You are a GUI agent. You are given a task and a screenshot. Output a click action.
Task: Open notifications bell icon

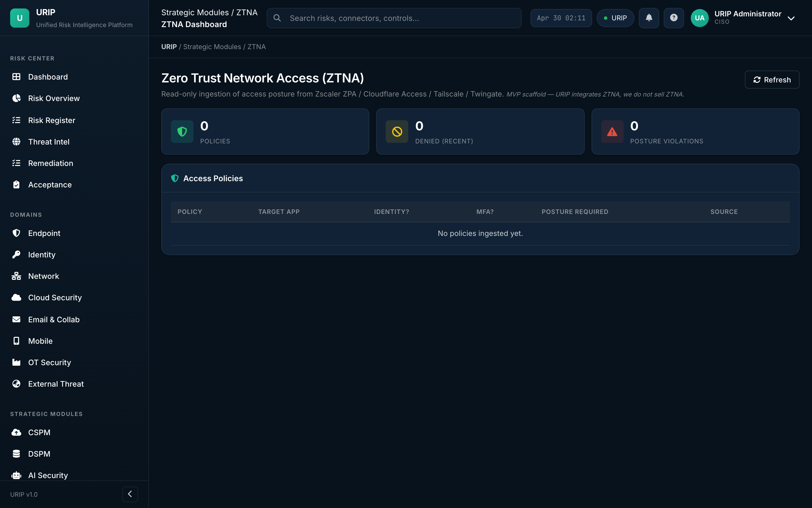649,18
